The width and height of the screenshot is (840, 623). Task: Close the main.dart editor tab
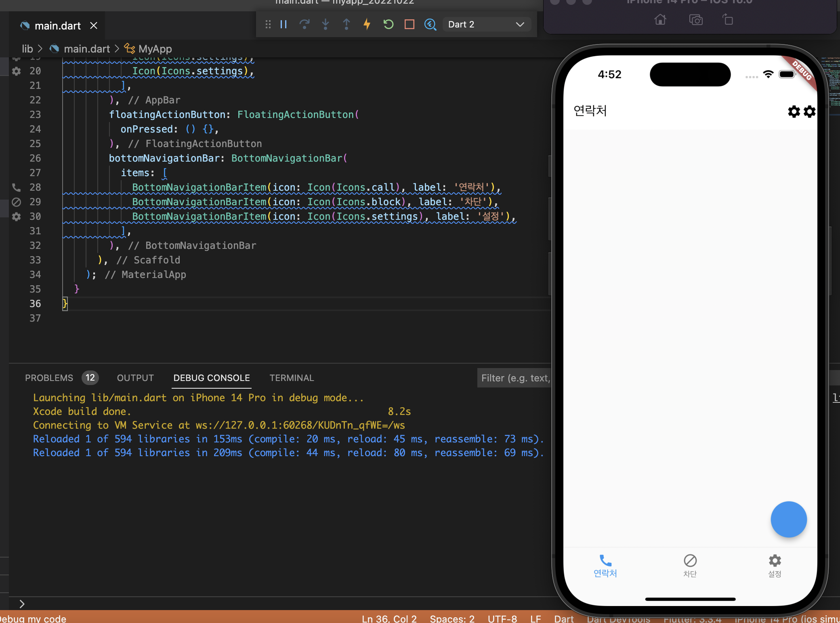coord(94,26)
